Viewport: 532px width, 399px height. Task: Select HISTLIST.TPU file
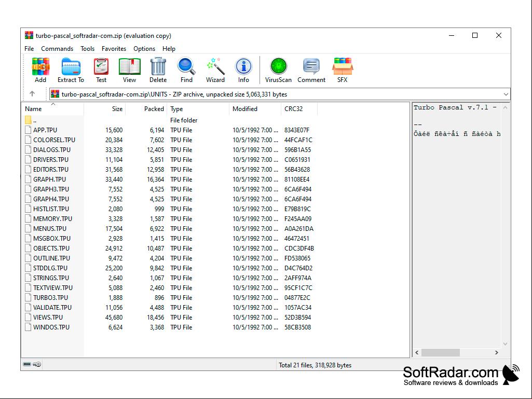tap(51, 209)
